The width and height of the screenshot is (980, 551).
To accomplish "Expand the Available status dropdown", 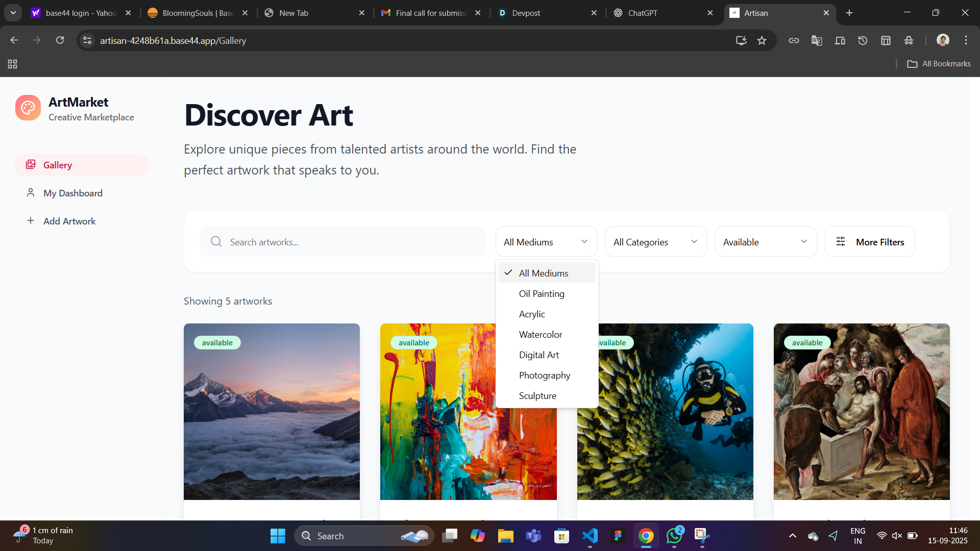I will pyautogui.click(x=765, y=242).
